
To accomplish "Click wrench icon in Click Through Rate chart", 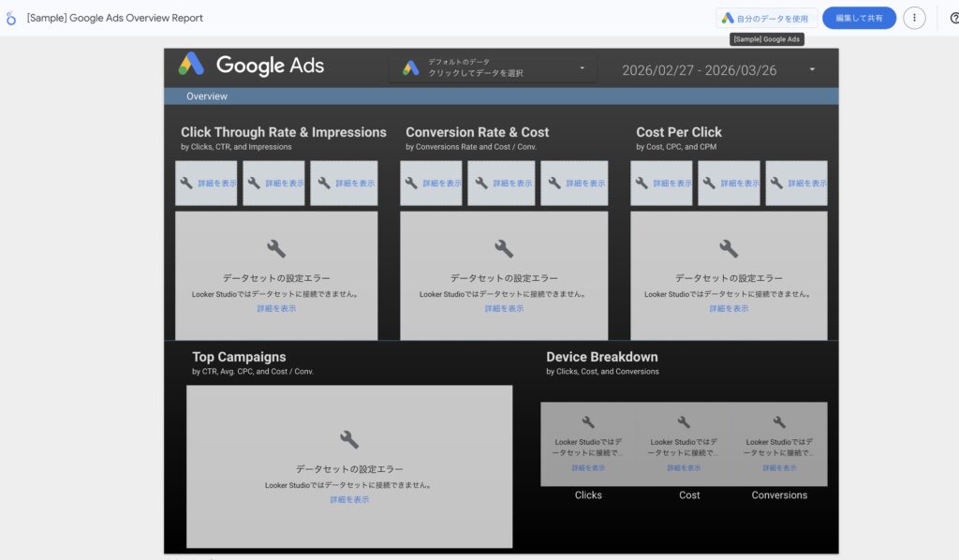I will (276, 248).
